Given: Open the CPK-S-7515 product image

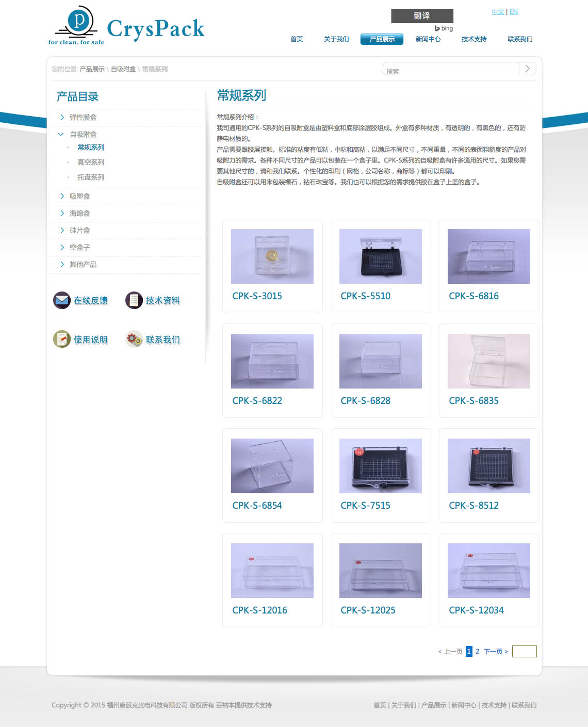Looking at the screenshot, I should (381, 466).
